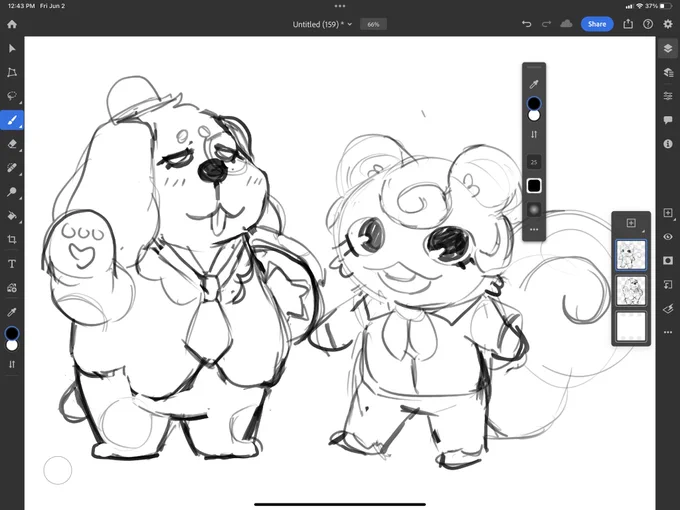Viewport: 680px width, 510px height.
Task: Switch to compact layer view
Action: 668,48
